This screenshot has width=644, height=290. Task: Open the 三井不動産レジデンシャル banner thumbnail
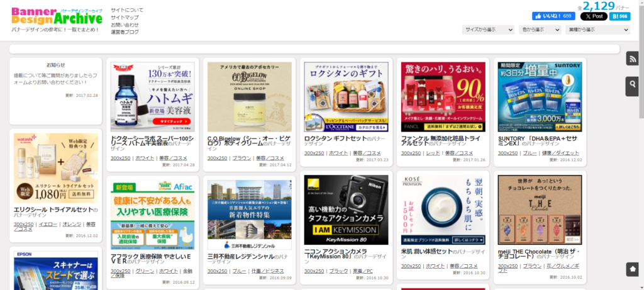pyautogui.click(x=250, y=215)
